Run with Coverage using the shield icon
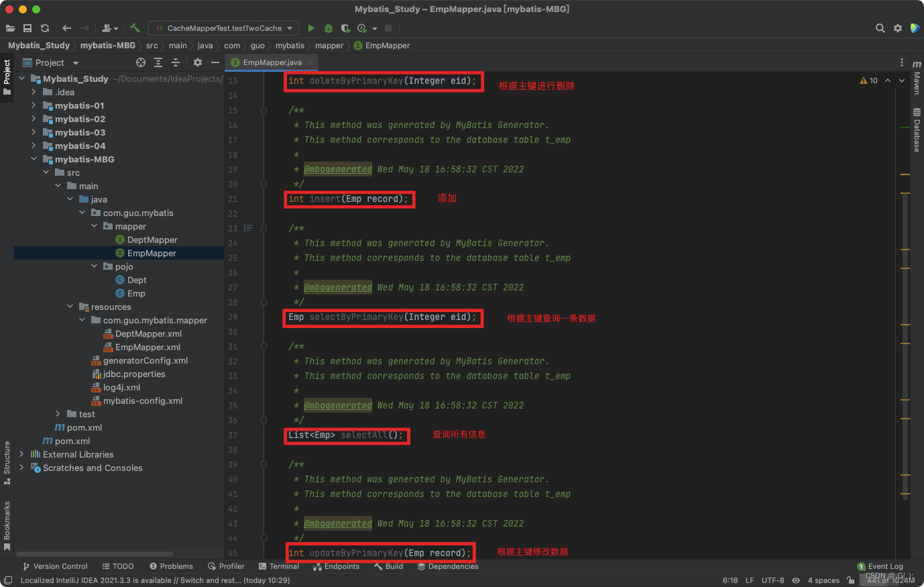Image resolution: width=924 pixels, height=587 pixels. (x=345, y=28)
